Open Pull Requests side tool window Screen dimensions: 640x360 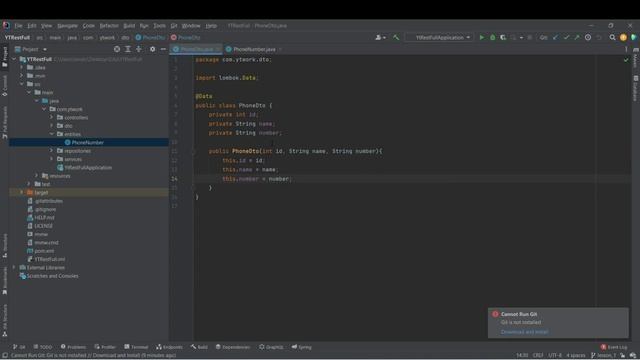click(x=4, y=122)
